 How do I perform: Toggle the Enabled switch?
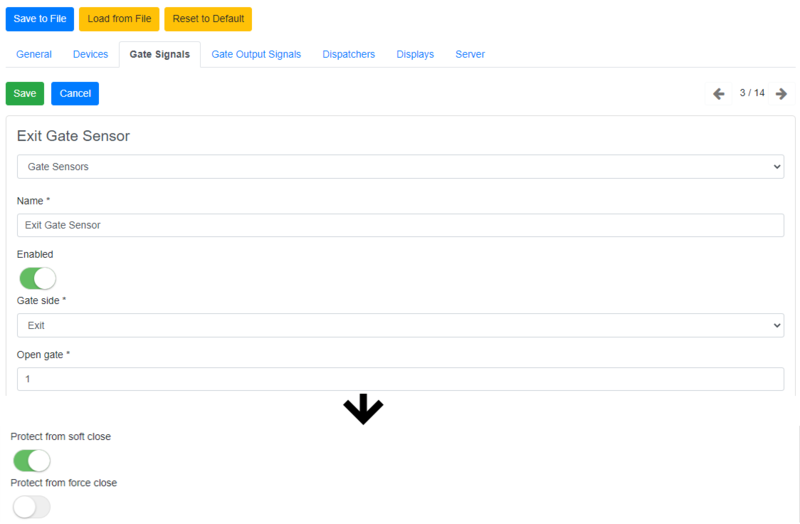point(37,278)
